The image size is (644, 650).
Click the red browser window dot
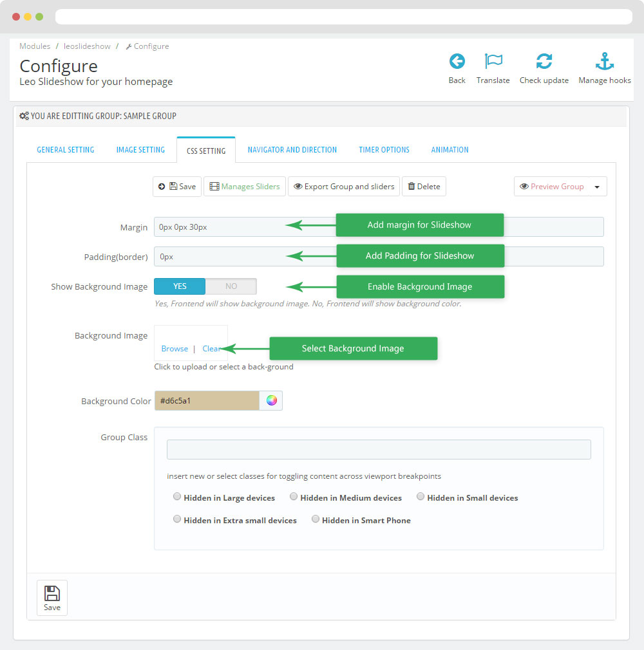pos(16,17)
